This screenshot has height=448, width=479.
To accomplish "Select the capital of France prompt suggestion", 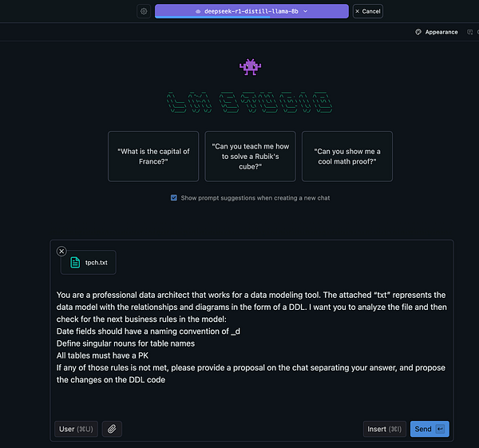I will pyautogui.click(x=153, y=157).
